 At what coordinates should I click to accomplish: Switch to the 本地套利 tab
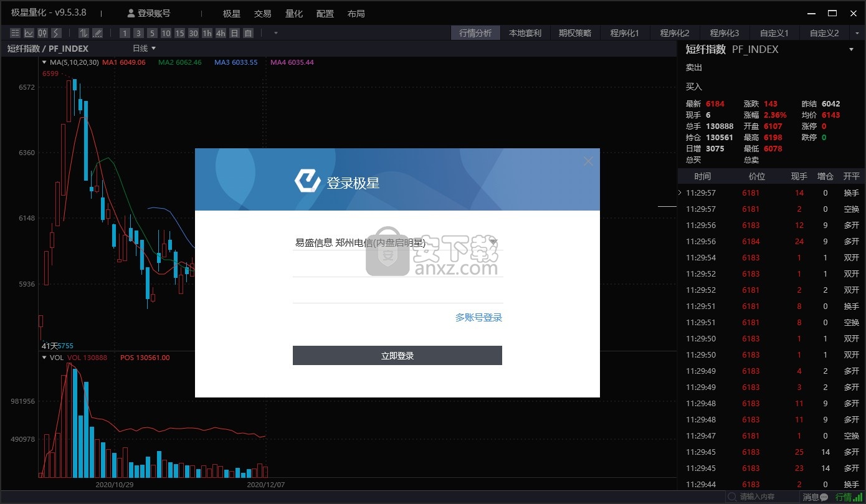[x=525, y=33]
